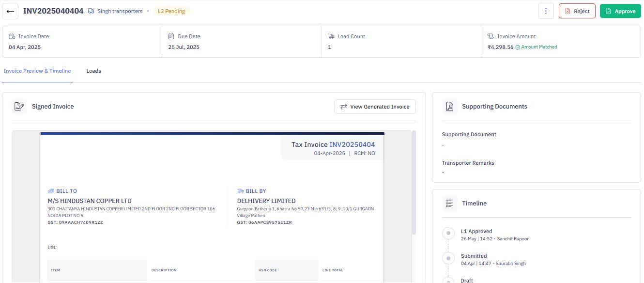The image size is (644, 283).
Task: Click the invoice date 04 Apr, 2025
Action: pyautogui.click(x=25, y=47)
